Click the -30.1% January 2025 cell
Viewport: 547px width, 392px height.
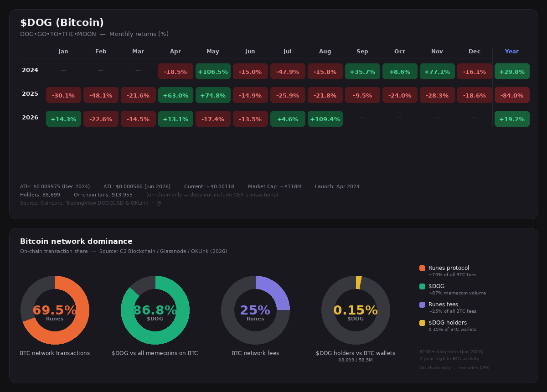tap(63, 95)
